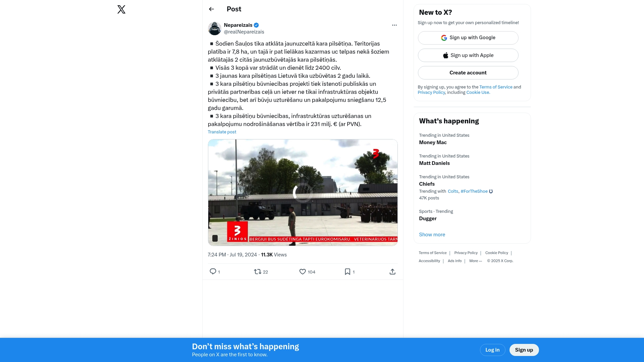The width and height of the screenshot is (644, 362).
Task: Open the footer More options menu
Action: (476, 261)
